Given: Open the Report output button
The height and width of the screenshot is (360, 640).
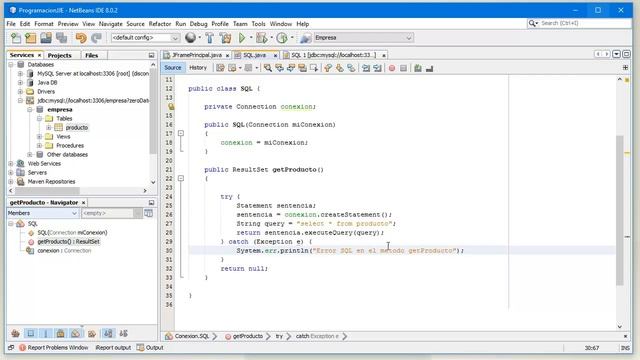Looking at the screenshot, I should 113,348.
